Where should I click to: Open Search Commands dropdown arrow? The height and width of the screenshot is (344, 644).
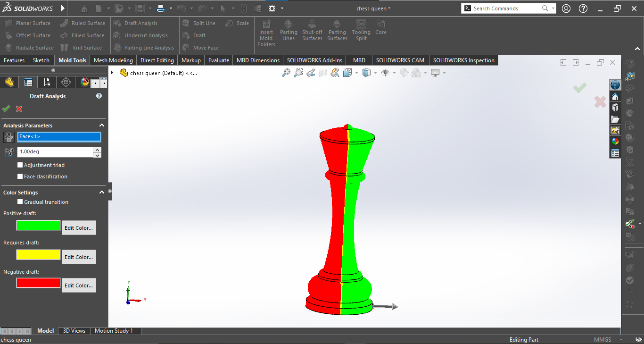point(553,8)
